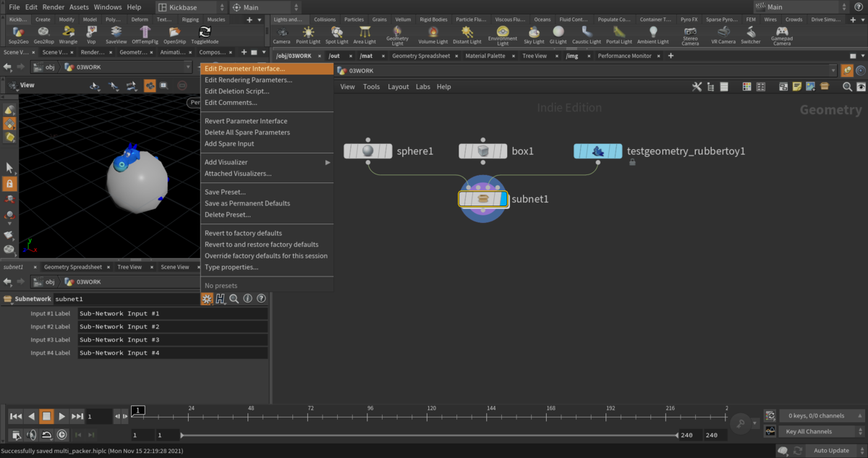Select testgeometry_rubbertoy1 node
Image resolution: width=868 pixels, height=458 pixels.
point(597,151)
